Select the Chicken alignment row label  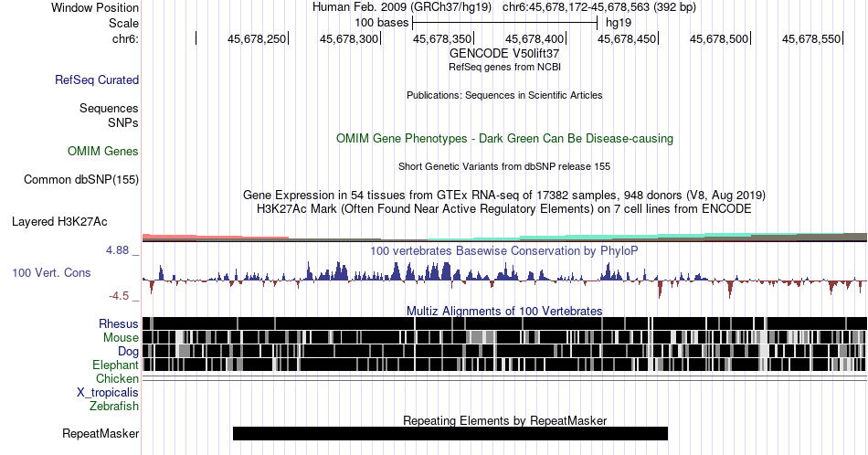pyautogui.click(x=117, y=378)
